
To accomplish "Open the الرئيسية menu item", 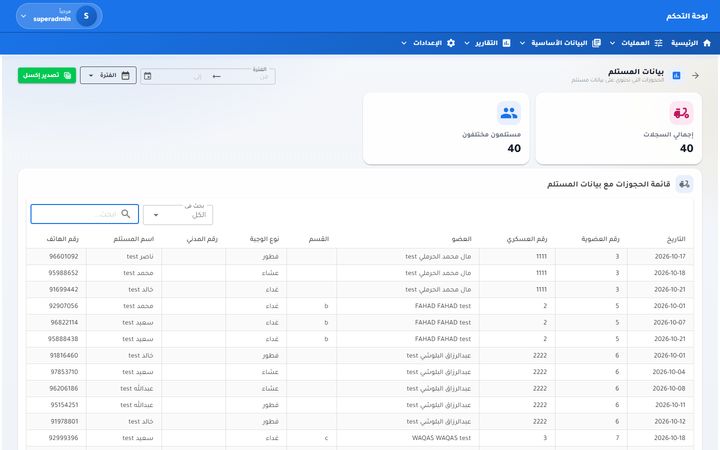I will tap(691, 43).
